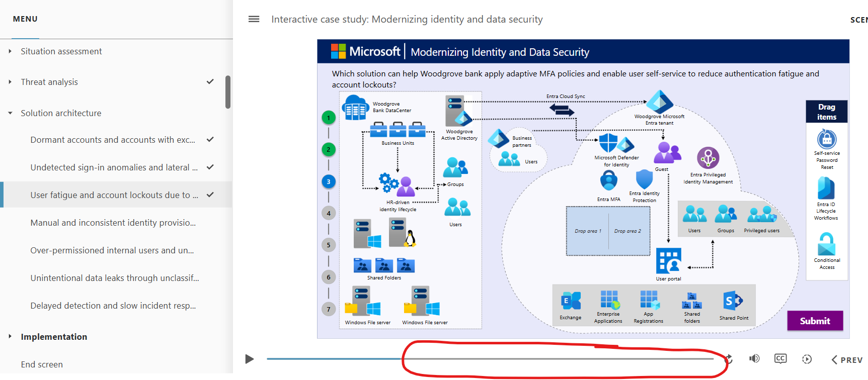Screen dimensions: 868x380
Task: Click the cloud Shared folders icon
Action: (x=692, y=302)
